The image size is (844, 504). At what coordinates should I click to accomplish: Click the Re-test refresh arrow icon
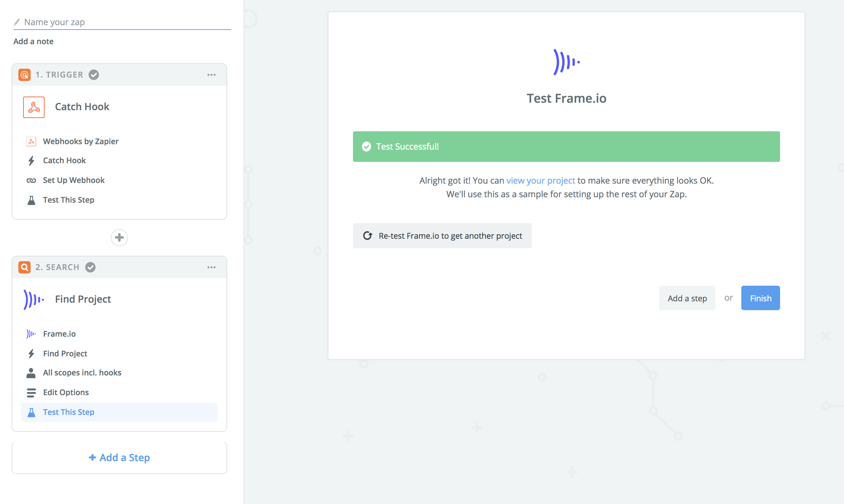pyautogui.click(x=368, y=236)
